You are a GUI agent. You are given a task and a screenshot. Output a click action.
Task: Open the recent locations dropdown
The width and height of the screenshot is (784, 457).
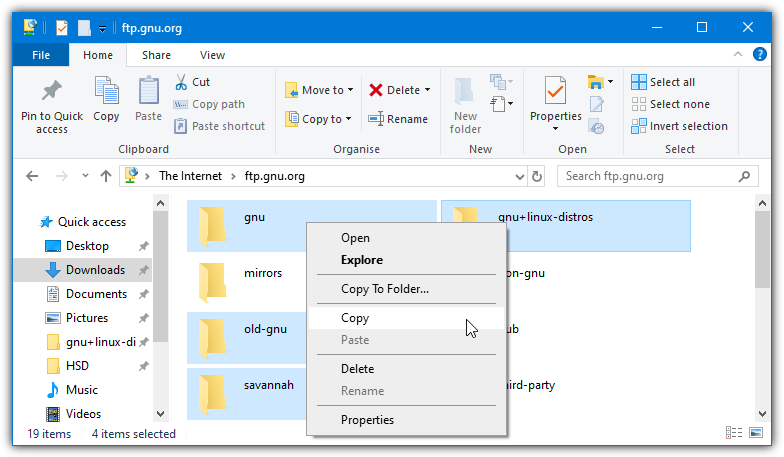click(x=85, y=176)
